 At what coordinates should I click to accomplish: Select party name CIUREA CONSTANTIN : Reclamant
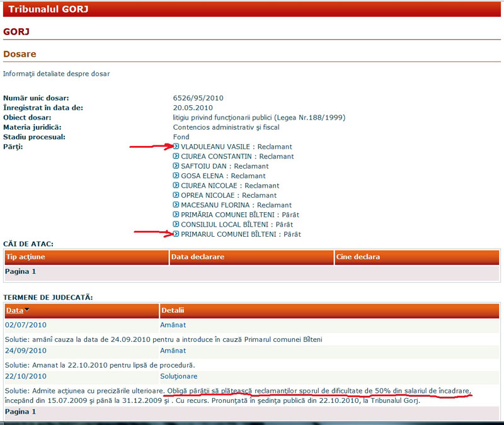point(238,156)
